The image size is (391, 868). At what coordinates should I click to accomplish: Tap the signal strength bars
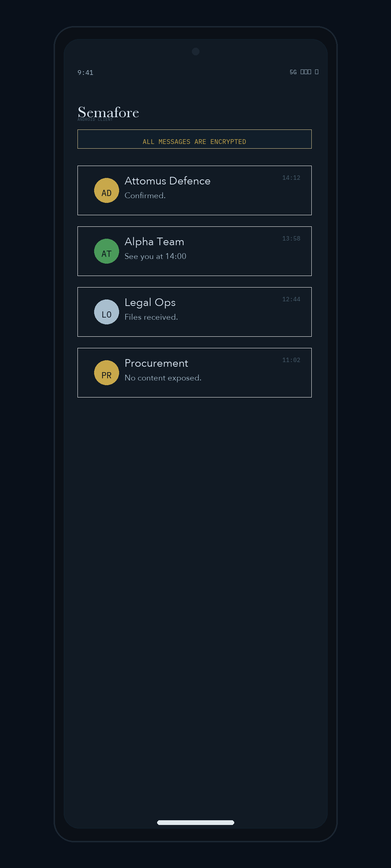point(306,72)
